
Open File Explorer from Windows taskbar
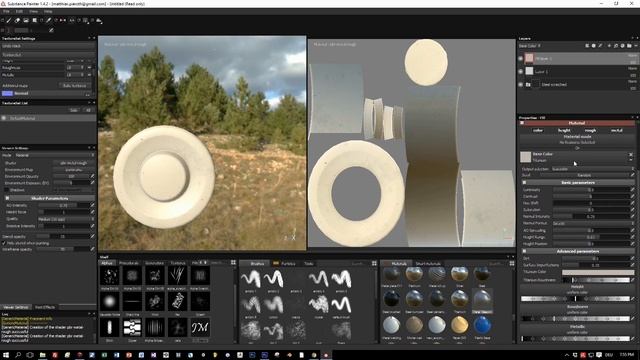(x=42, y=355)
